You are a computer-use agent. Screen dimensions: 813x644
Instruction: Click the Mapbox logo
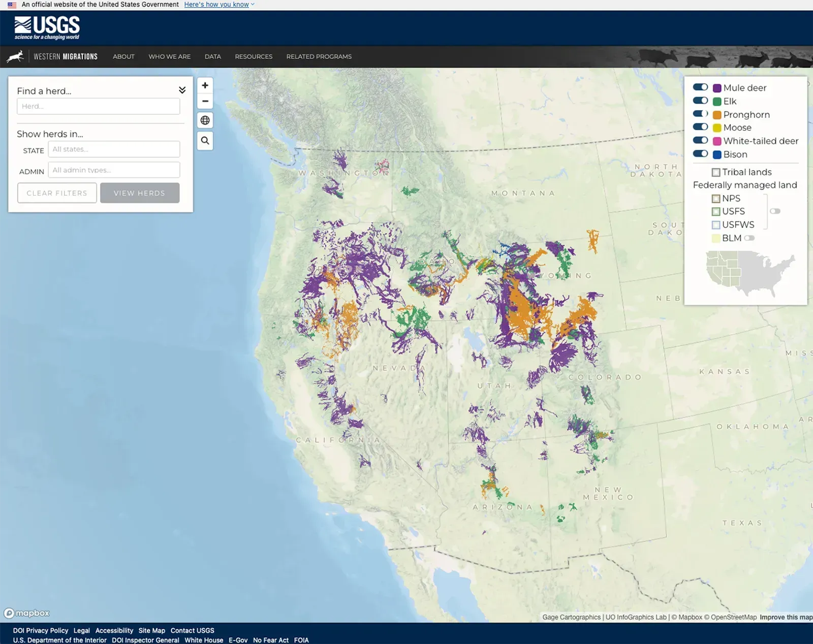coord(26,613)
